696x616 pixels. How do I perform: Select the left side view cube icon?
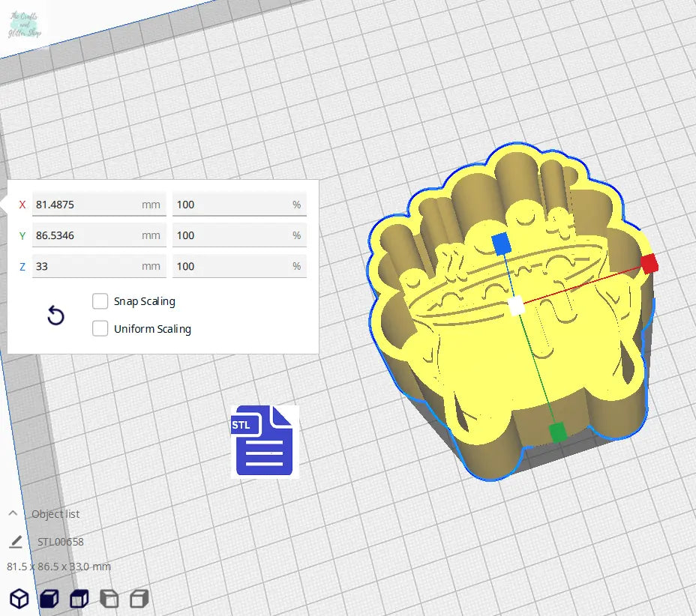click(109, 599)
